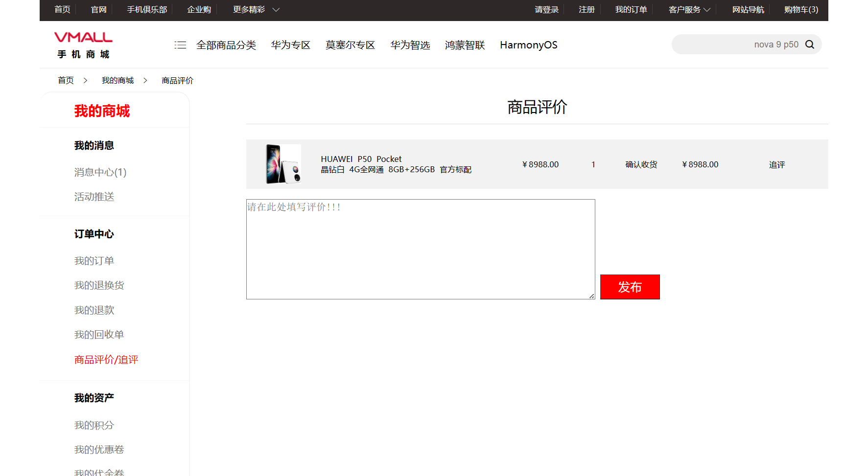Click the search box with nova 9 p50
This screenshot has width=868, height=476.
coord(747,45)
